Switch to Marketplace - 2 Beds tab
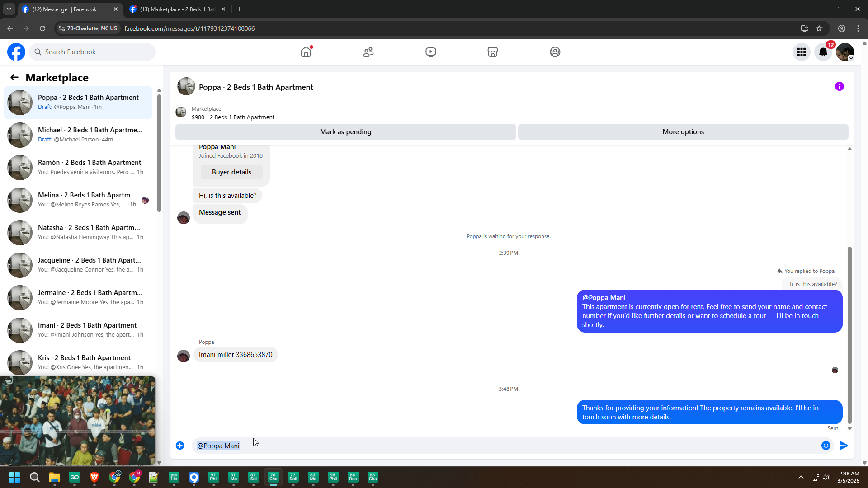Image resolution: width=868 pixels, height=488 pixels. tap(177, 9)
